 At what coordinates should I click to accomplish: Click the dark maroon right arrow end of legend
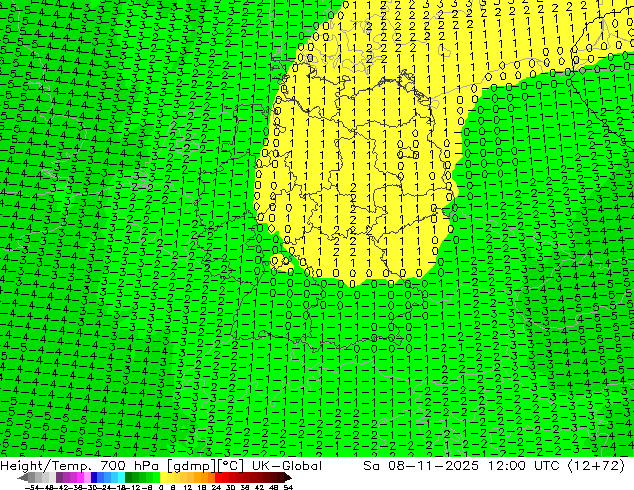288,478
